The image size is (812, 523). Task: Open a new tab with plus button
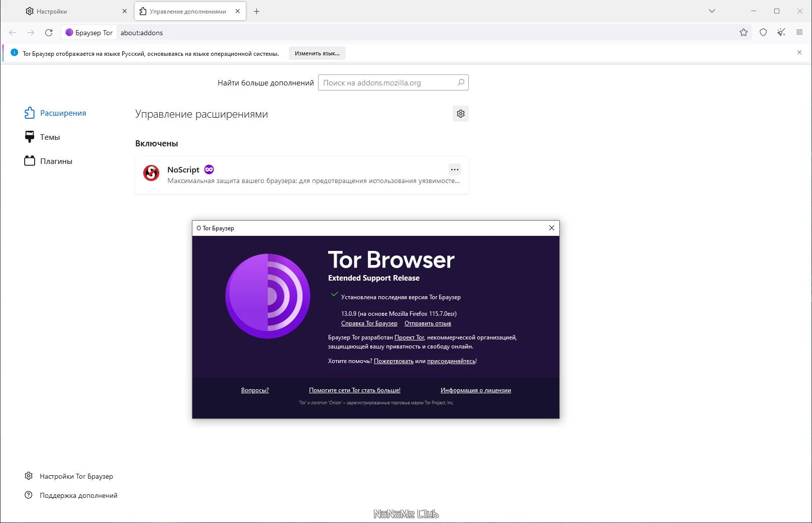tap(257, 11)
